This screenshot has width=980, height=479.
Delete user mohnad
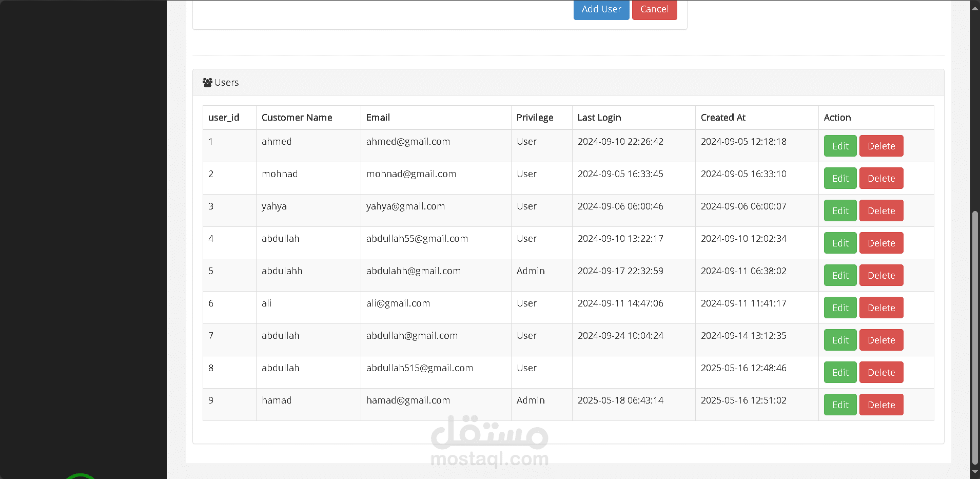point(881,178)
